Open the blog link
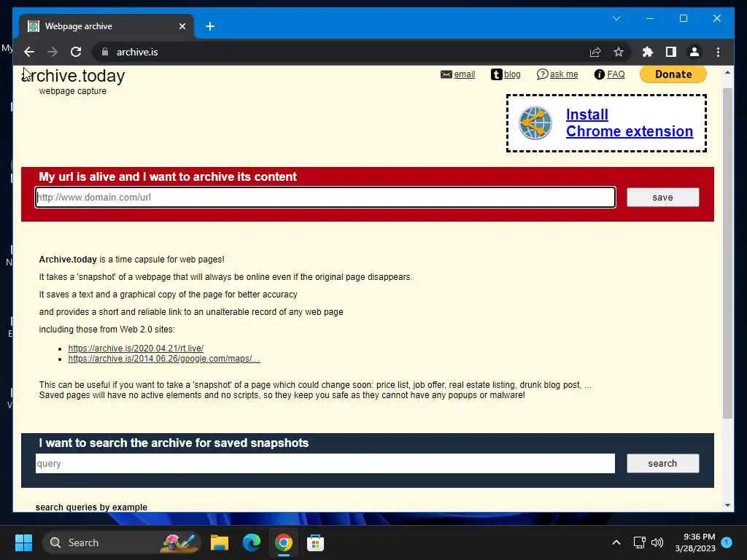Viewport: 747px width, 560px height. pos(512,74)
